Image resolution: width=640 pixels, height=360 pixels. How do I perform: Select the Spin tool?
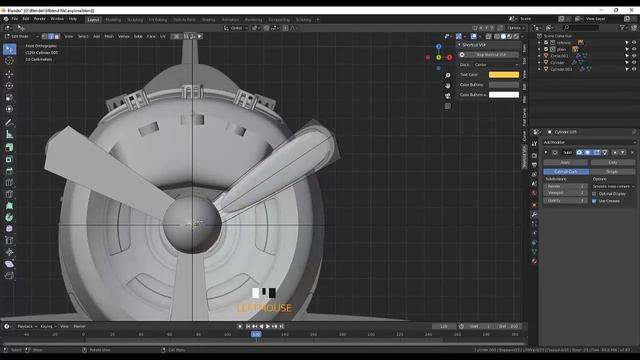[9, 218]
